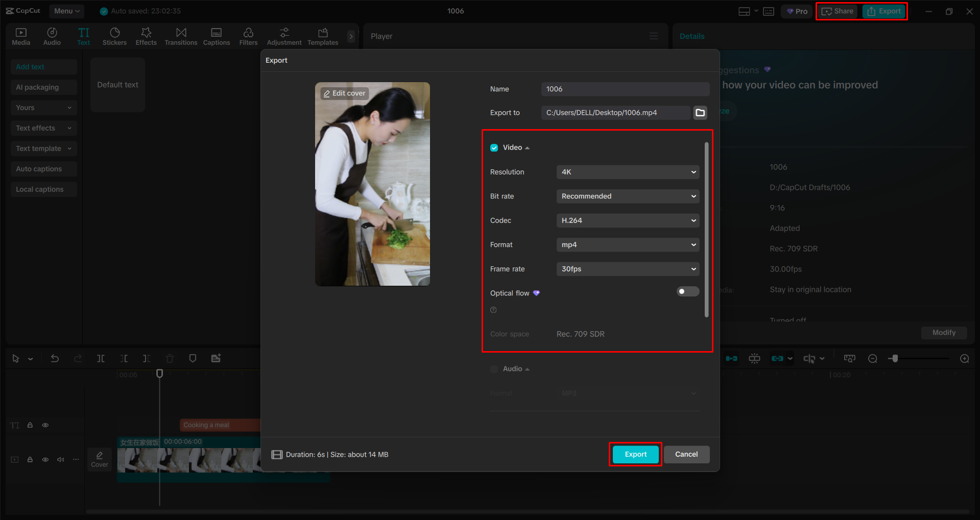Screen dimensions: 980x520
Task: Open the Menu dropdown at top left
Action: point(66,11)
